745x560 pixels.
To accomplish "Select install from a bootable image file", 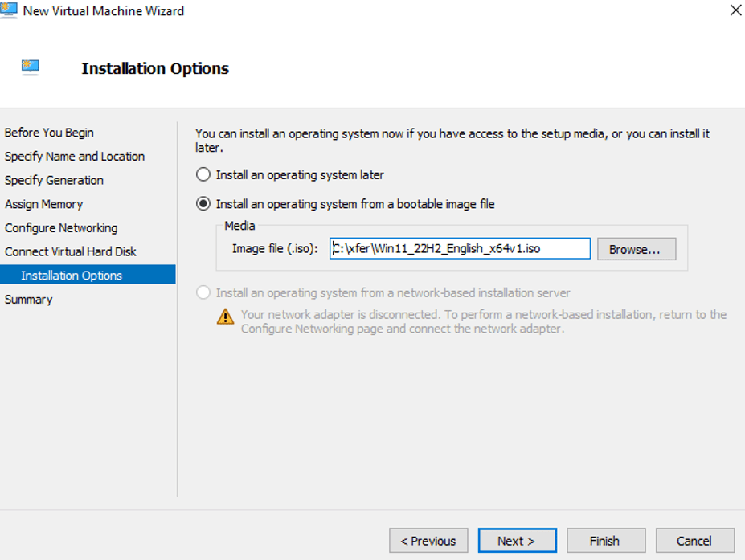I will point(204,204).
